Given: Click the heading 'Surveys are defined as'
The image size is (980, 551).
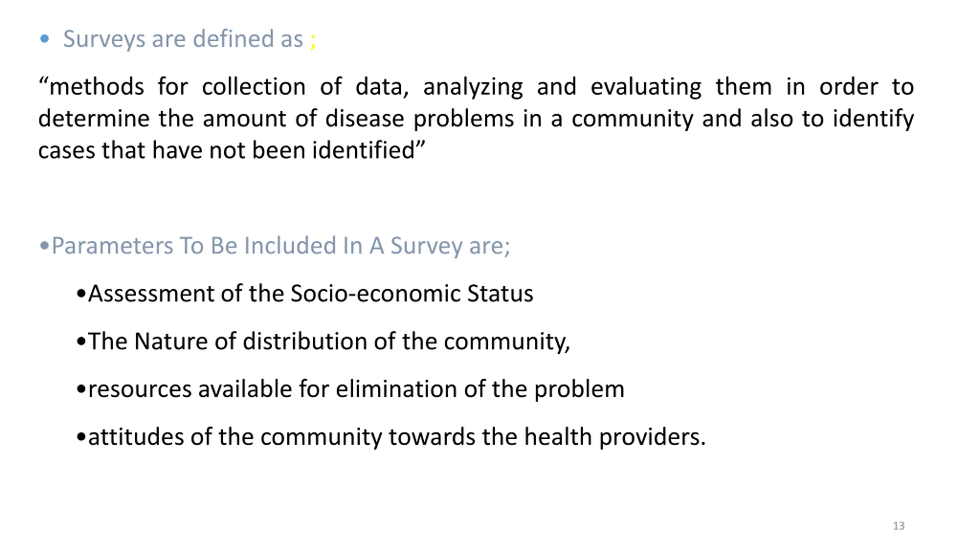Looking at the screenshot, I should (x=183, y=39).
